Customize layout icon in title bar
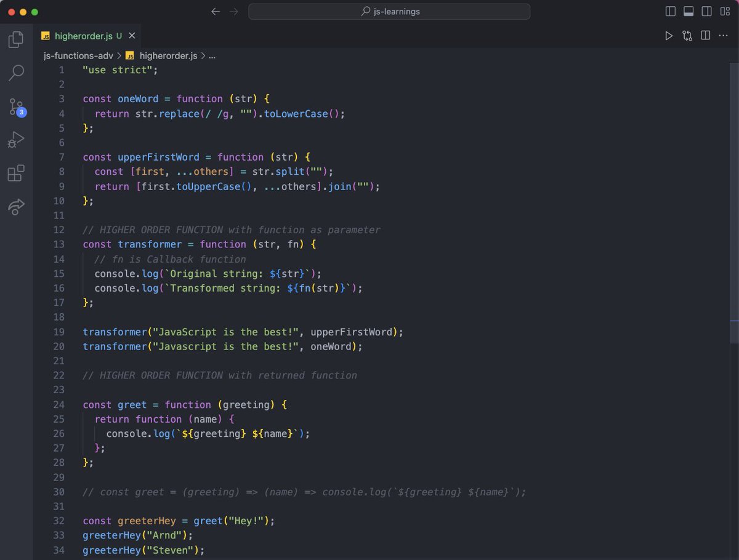This screenshot has height=560, width=739. 725,12
